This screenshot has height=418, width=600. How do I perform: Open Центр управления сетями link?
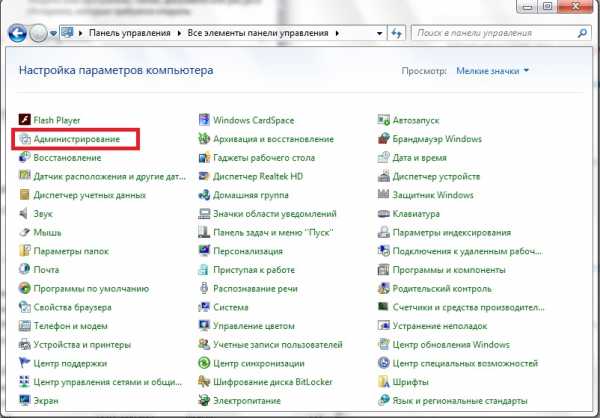point(108,382)
